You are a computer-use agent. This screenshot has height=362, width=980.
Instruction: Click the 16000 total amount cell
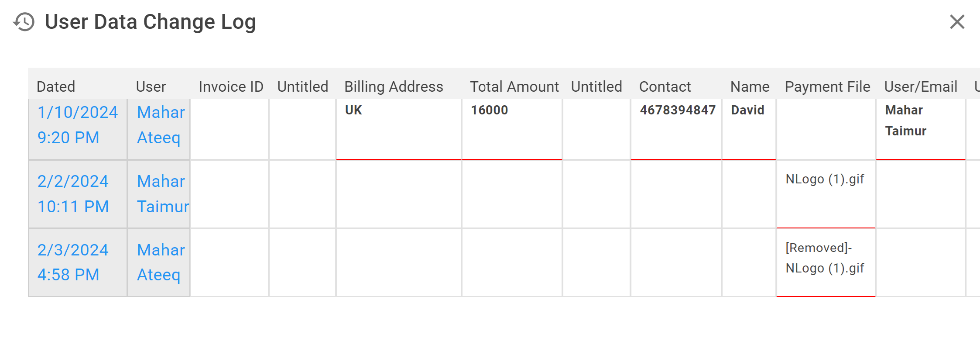tap(512, 129)
